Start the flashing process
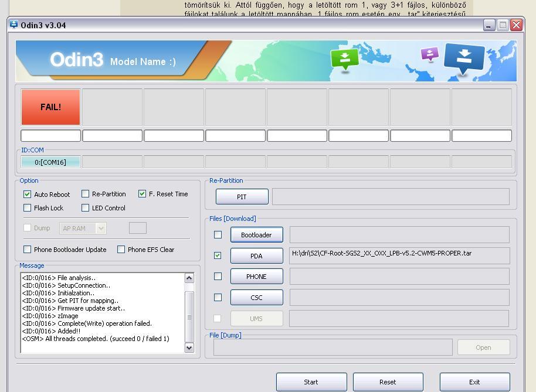The width and height of the screenshot is (536, 392). coord(311,382)
